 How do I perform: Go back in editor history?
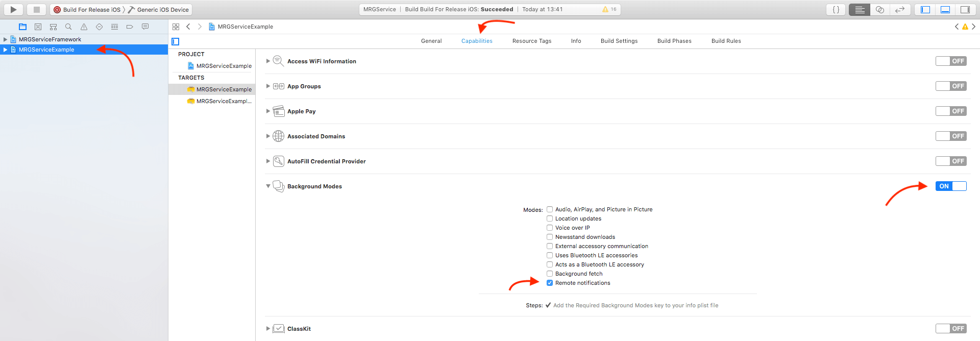[x=188, y=27]
